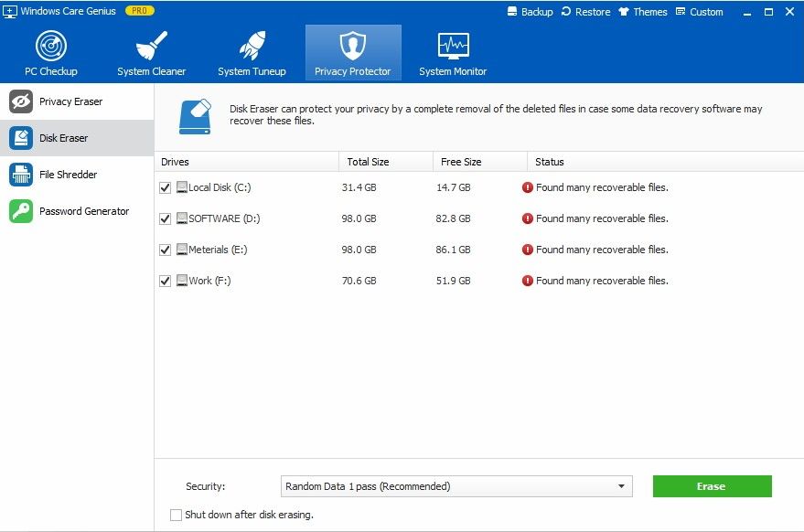The width and height of the screenshot is (804, 532).
Task: Click the "31.4 GB" total size value
Action: [359, 187]
